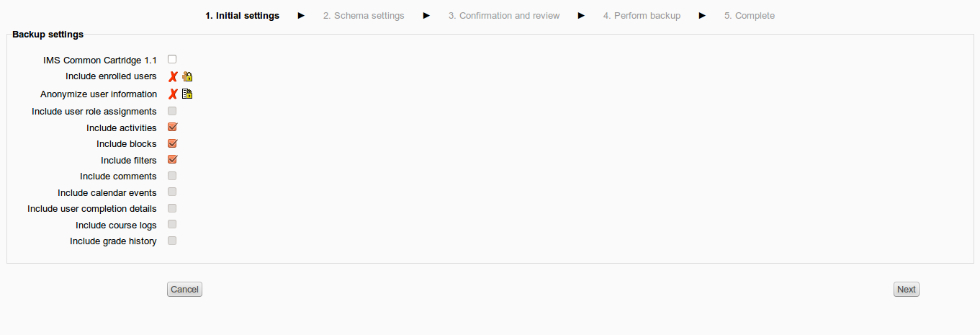Toggle Include calendar events checkbox
The width and height of the screenshot is (980, 335).
(x=172, y=192)
